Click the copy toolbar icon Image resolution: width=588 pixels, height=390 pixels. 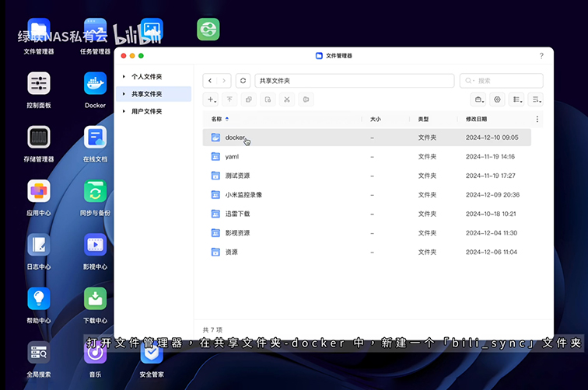point(249,99)
